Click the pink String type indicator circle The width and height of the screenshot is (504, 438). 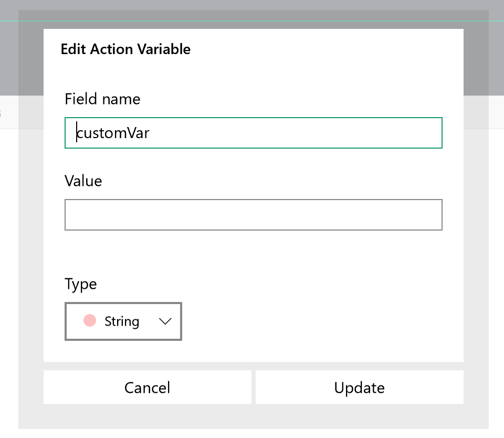tap(90, 320)
